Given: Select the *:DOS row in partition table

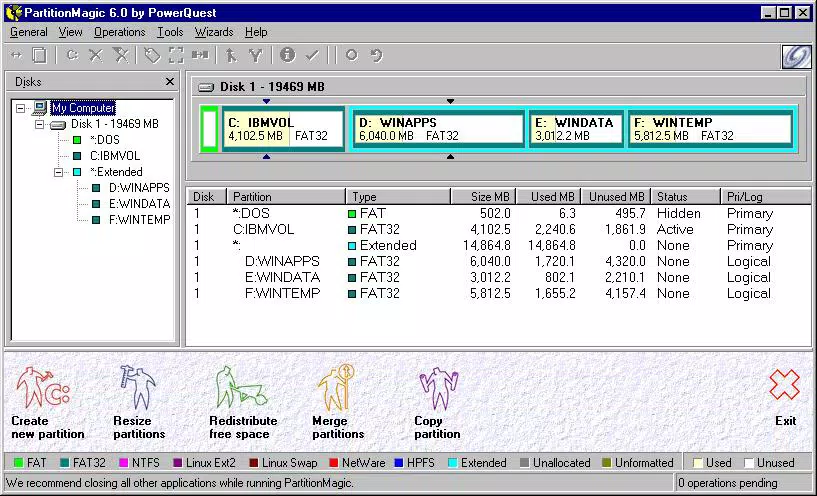Looking at the screenshot, I should click(x=498, y=214).
